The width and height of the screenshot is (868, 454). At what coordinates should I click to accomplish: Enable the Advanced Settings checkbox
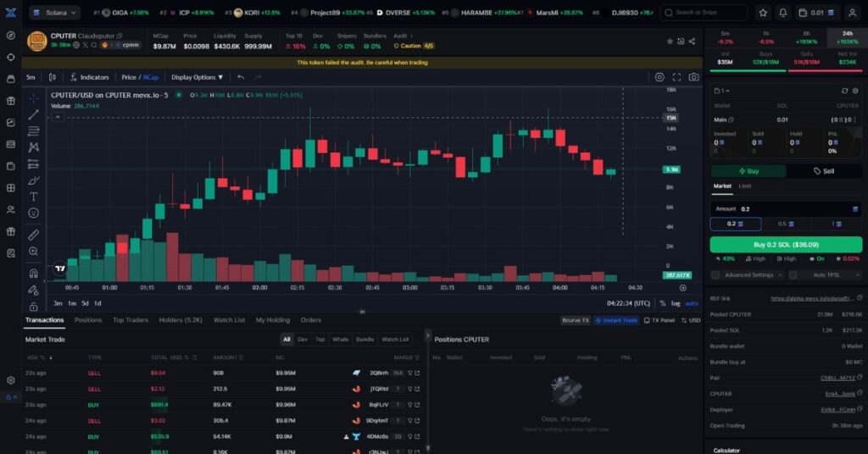[715, 274]
